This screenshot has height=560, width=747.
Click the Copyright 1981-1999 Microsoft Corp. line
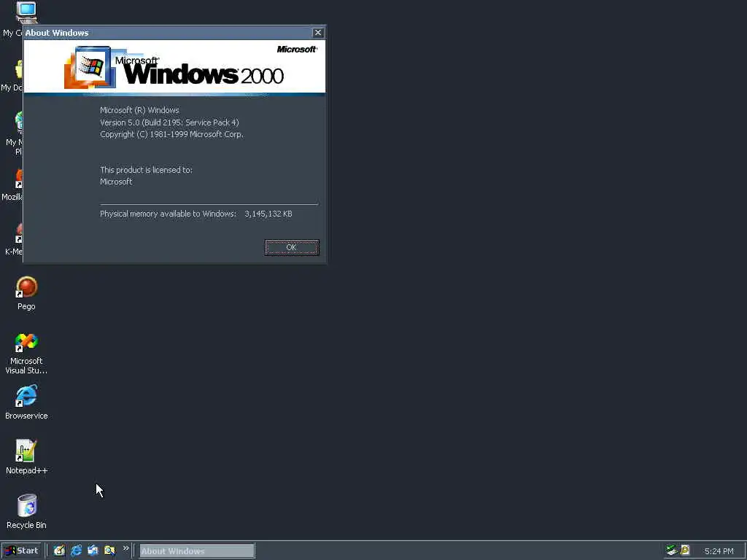171,134
